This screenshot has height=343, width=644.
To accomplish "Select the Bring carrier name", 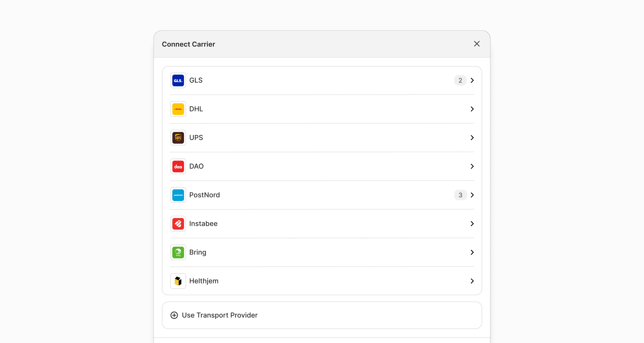I will point(198,253).
